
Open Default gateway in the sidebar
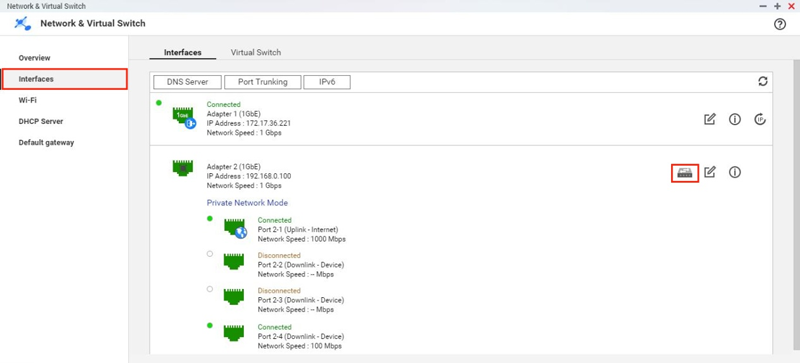click(x=46, y=142)
